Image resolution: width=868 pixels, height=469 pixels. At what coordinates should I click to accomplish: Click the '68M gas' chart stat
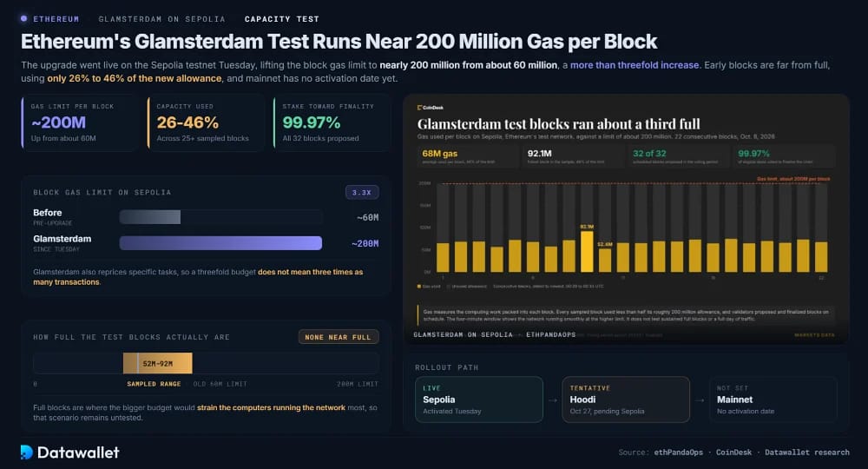click(x=469, y=156)
